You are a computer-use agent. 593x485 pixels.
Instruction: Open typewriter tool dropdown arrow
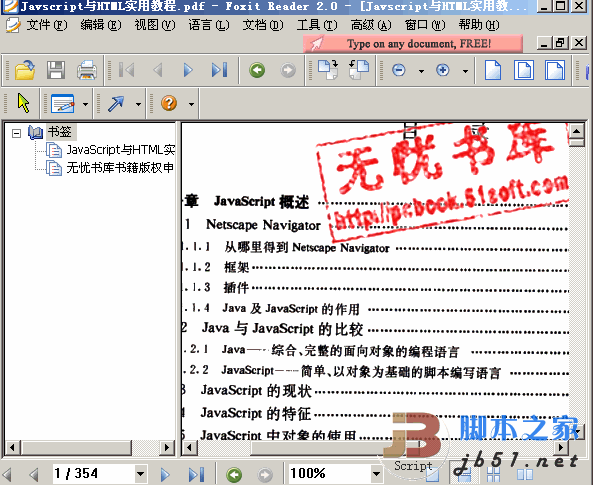click(x=85, y=104)
